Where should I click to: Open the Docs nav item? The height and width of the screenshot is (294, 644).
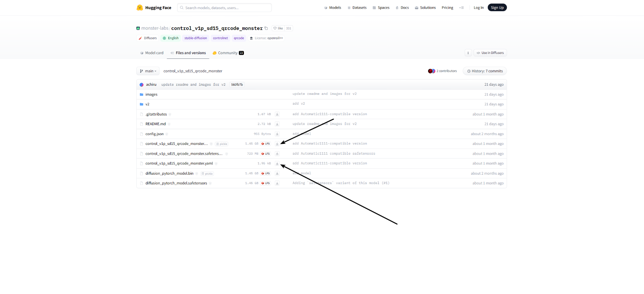pyautogui.click(x=402, y=8)
